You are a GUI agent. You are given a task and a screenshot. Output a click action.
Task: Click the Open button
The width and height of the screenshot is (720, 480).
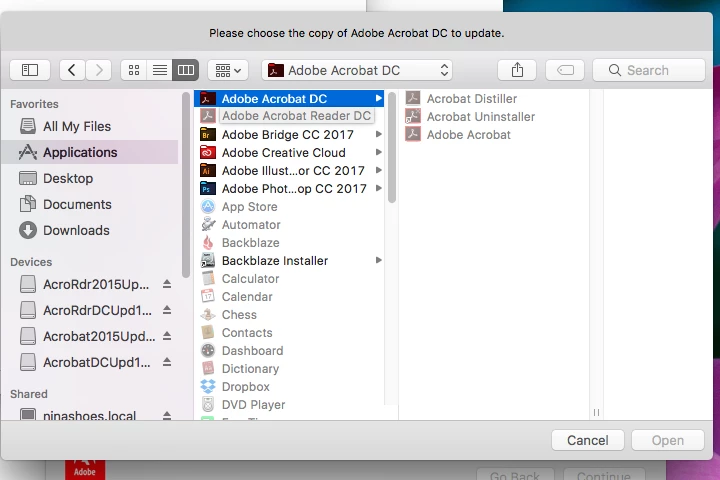pyautogui.click(x=668, y=440)
